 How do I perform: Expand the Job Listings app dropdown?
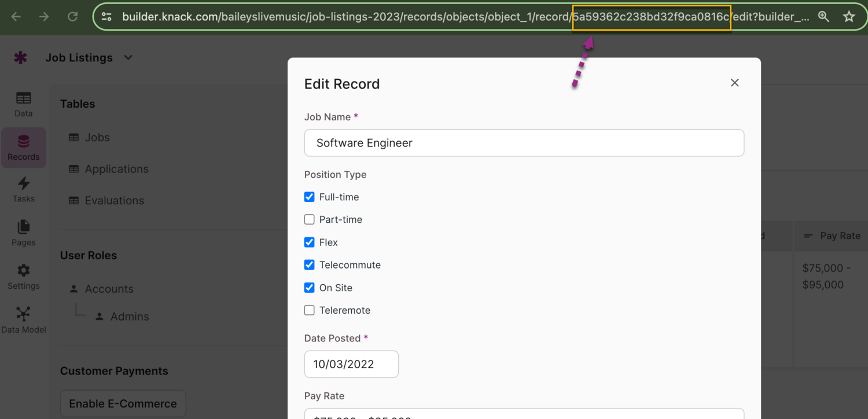[x=128, y=57]
